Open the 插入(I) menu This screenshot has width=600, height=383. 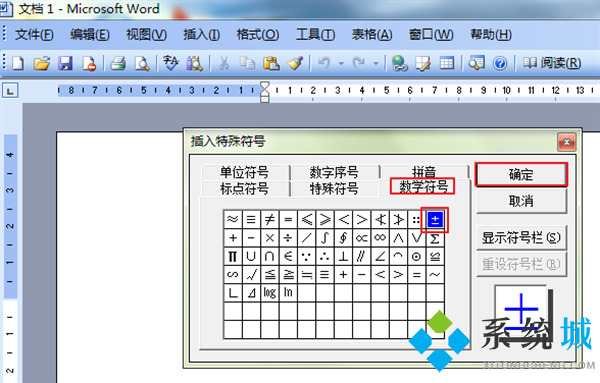pyautogui.click(x=201, y=35)
